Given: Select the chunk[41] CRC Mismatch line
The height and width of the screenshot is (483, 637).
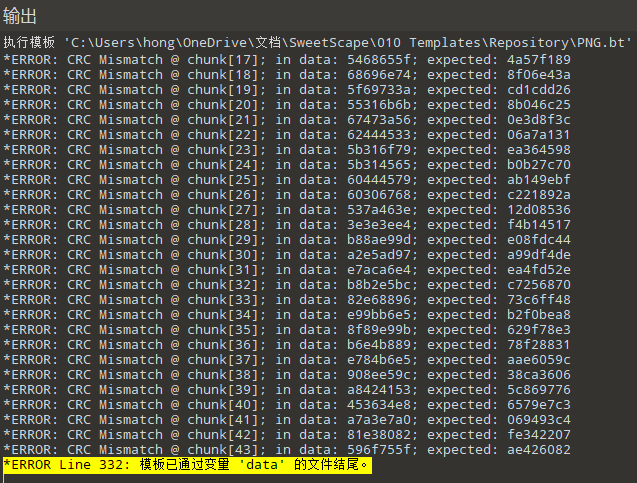Looking at the screenshot, I should [x=287, y=420].
